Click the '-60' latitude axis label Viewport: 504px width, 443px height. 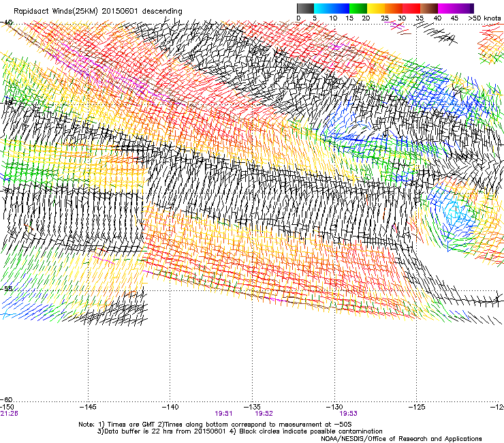[x=6, y=399]
